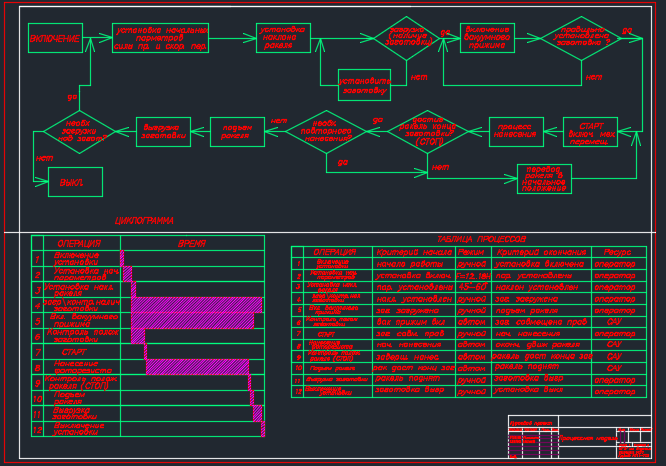Click the magenta bar of row 8 Нанесение фоторезиста
This screenshot has height=466, width=666.
pyautogui.click(x=198, y=367)
